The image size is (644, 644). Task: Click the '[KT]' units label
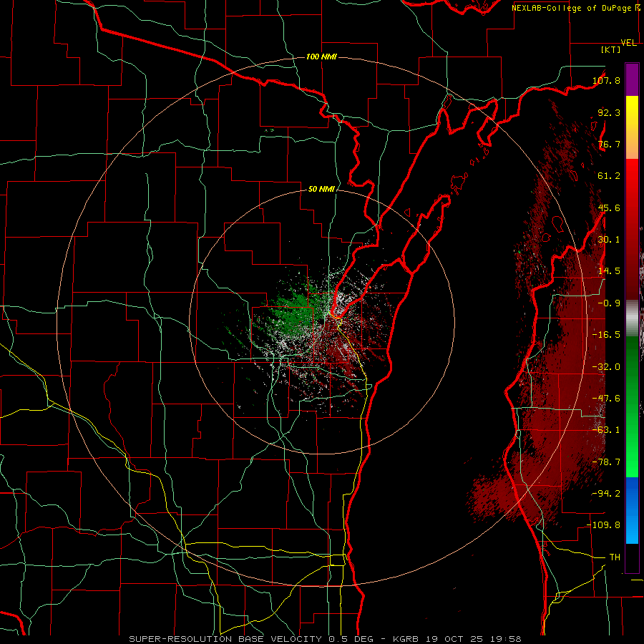coord(610,49)
